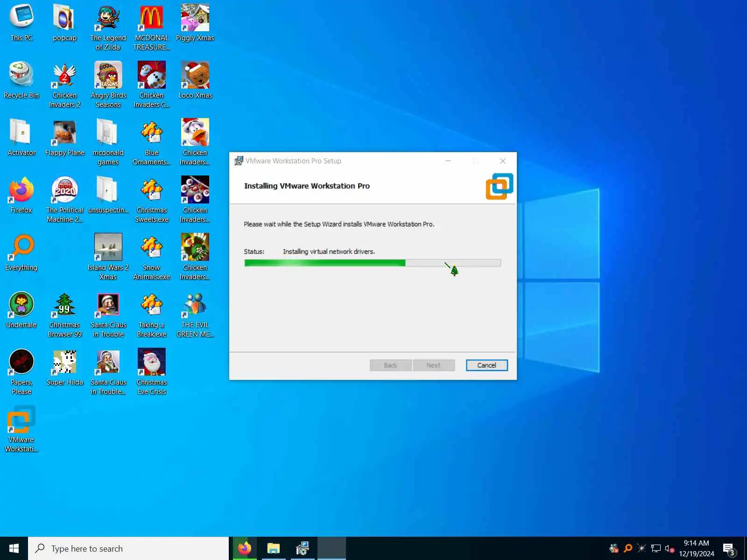Click the Everything magnifier tray icon

tap(628, 548)
